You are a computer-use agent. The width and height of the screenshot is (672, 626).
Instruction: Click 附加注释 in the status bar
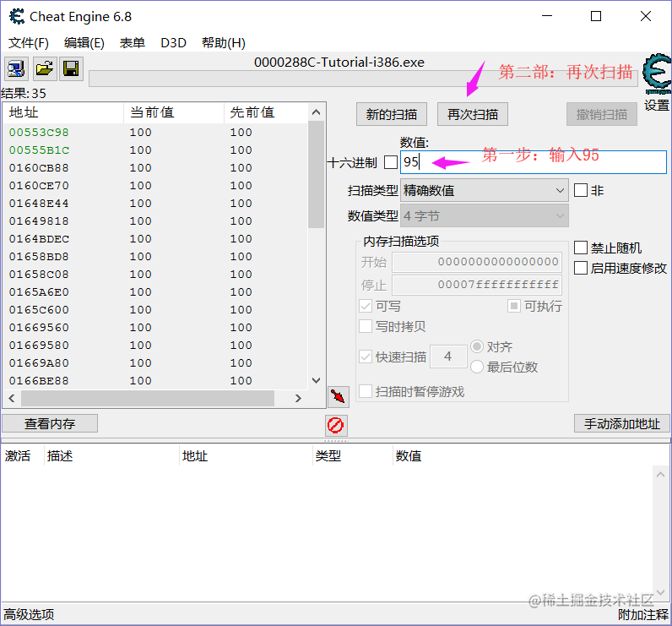point(642,614)
